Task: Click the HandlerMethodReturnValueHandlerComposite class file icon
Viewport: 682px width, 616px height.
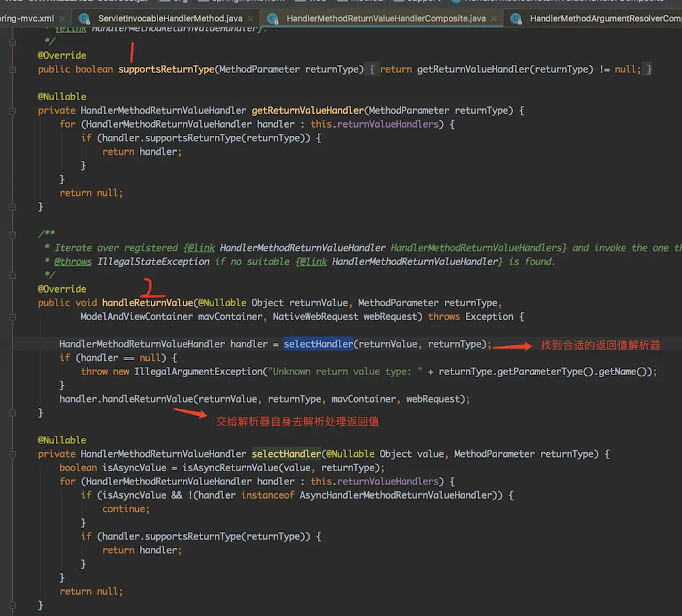Action: pos(273,18)
